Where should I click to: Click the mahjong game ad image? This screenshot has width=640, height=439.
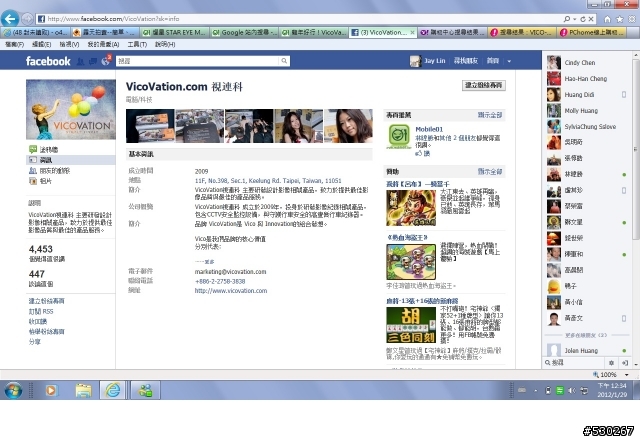coord(411,325)
